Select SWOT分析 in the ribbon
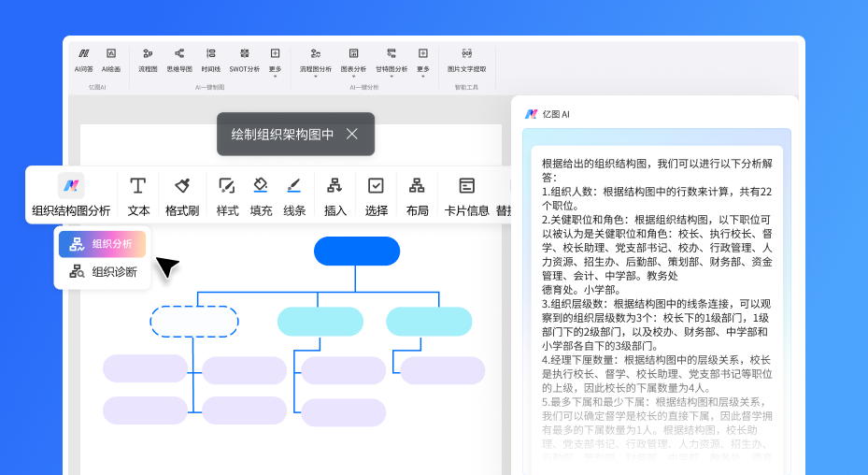Image resolution: width=868 pixels, height=475 pixels. (x=245, y=61)
